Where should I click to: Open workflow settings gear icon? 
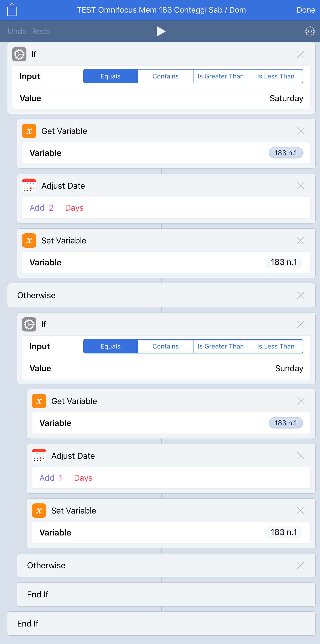click(x=310, y=31)
